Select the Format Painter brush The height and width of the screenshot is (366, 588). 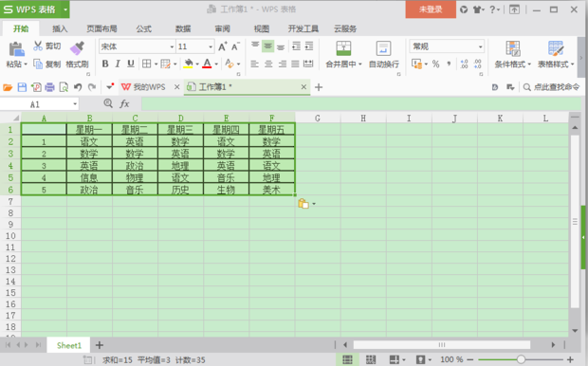tap(77, 48)
